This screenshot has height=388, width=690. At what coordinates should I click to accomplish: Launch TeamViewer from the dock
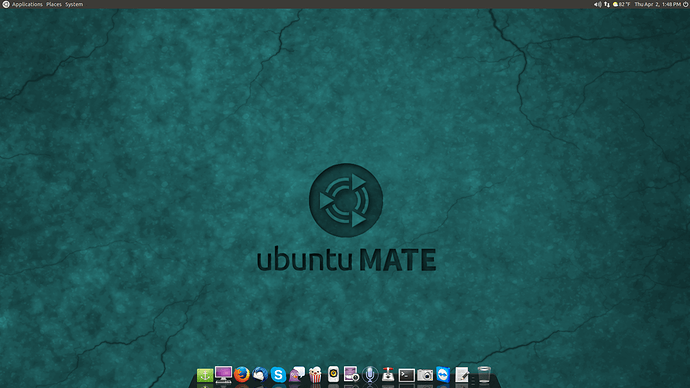click(443, 374)
